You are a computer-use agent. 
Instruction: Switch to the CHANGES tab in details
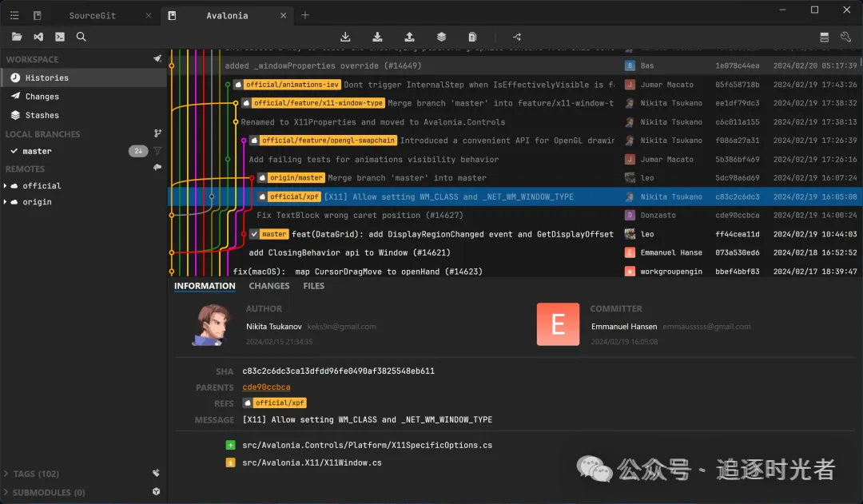pos(268,286)
